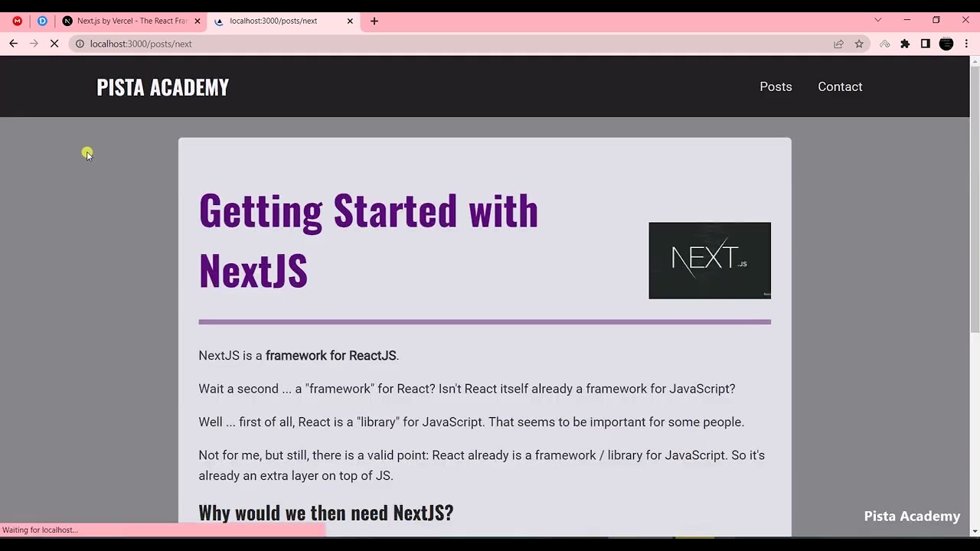The height and width of the screenshot is (551, 980).
Task: Open the Chrome profile avatar
Action: pos(946,44)
